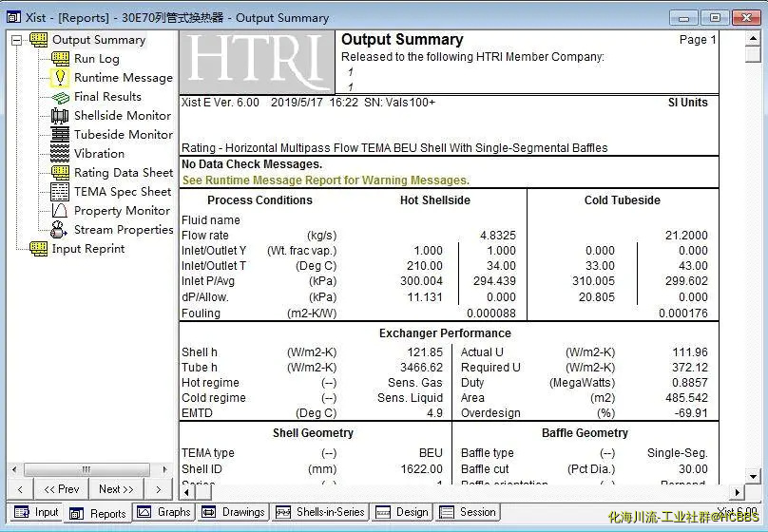Switch to the Design tab
The height and width of the screenshot is (532, 768).
click(x=402, y=512)
